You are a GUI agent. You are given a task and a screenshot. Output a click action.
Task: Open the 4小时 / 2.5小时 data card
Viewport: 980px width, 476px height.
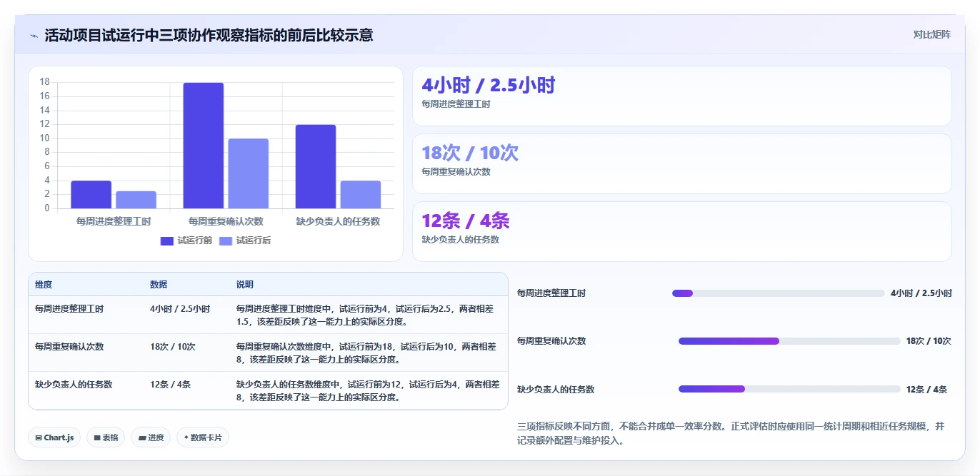(x=682, y=96)
